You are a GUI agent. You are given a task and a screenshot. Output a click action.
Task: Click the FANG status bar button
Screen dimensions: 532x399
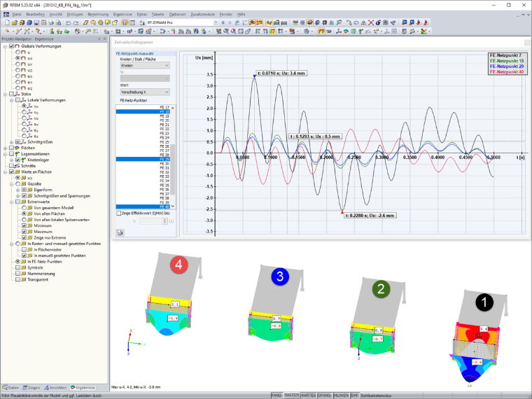(x=276, y=395)
